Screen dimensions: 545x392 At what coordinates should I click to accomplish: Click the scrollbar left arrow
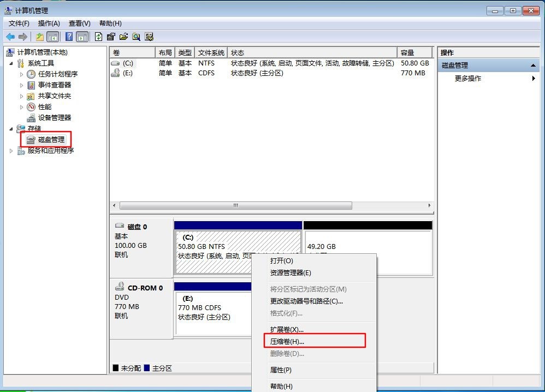click(x=114, y=205)
